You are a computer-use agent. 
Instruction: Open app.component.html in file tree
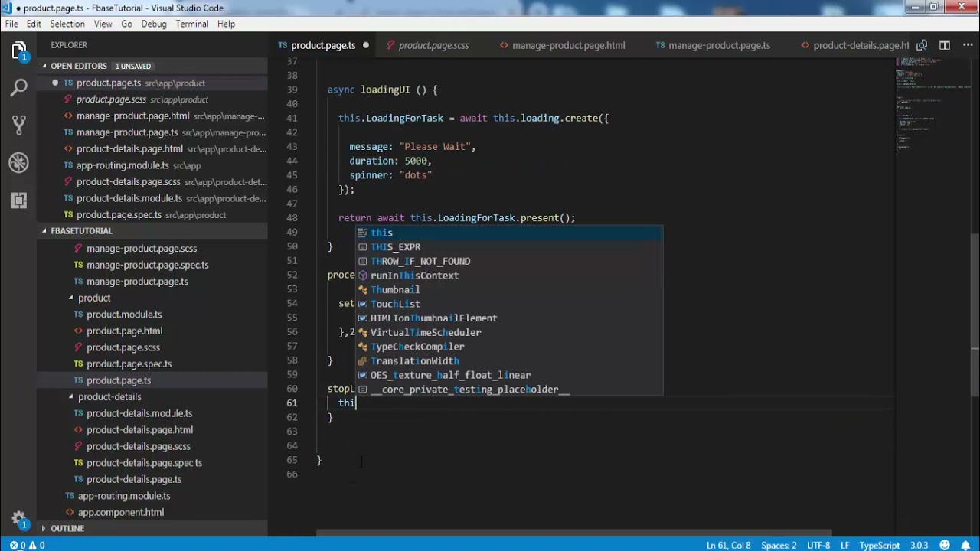(152, 512)
